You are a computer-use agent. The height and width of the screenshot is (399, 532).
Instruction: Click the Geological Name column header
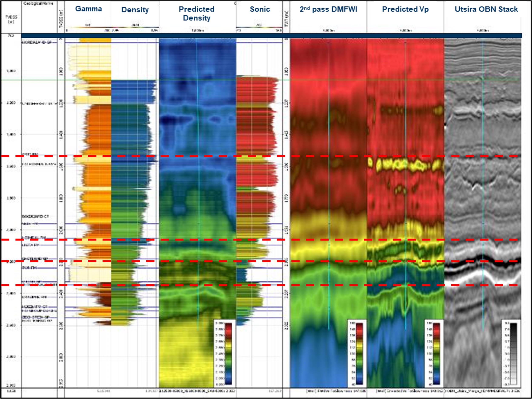click(39, 4)
